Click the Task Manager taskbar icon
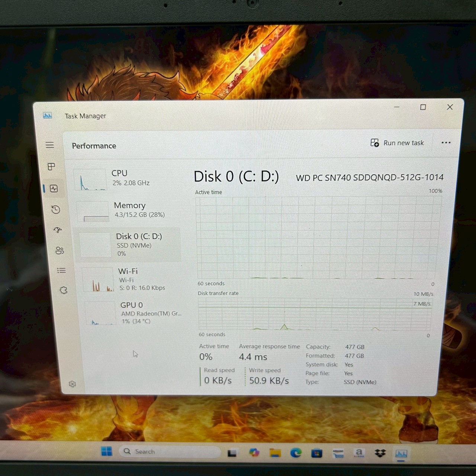476x476 pixels. 401,454
